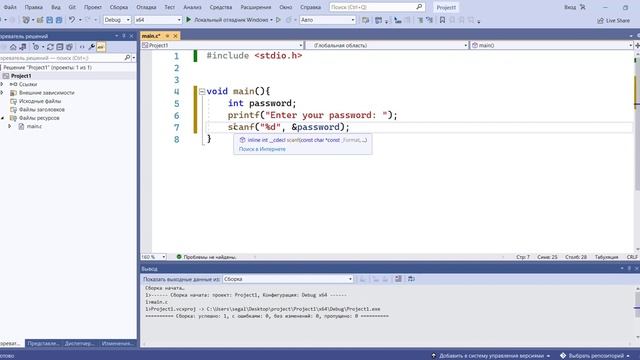Open the 160 % zoom dropdown

[x=153, y=257]
